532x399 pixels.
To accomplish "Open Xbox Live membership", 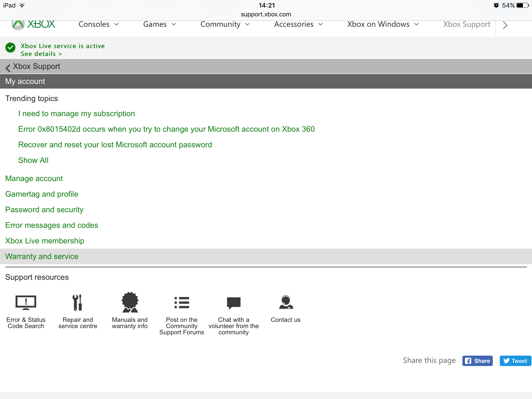I will click(x=45, y=241).
